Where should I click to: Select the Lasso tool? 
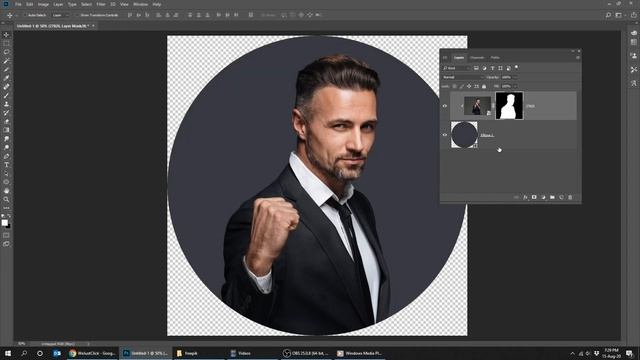click(6, 52)
